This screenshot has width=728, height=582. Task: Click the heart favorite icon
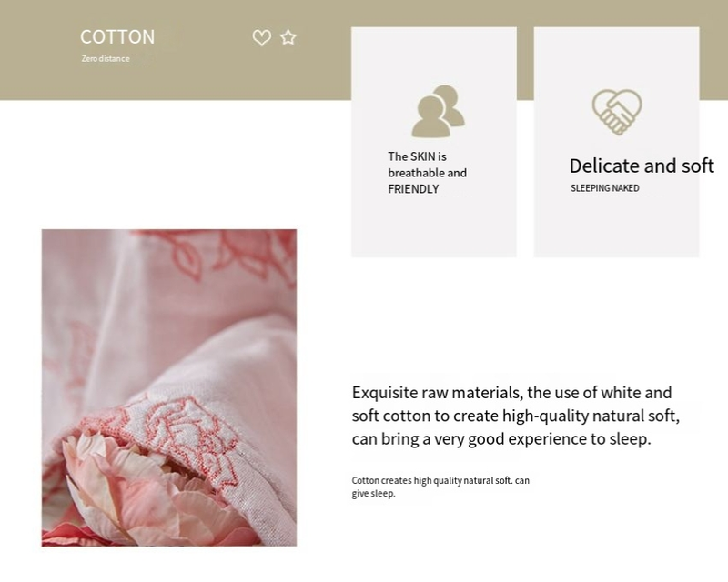click(x=261, y=37)
